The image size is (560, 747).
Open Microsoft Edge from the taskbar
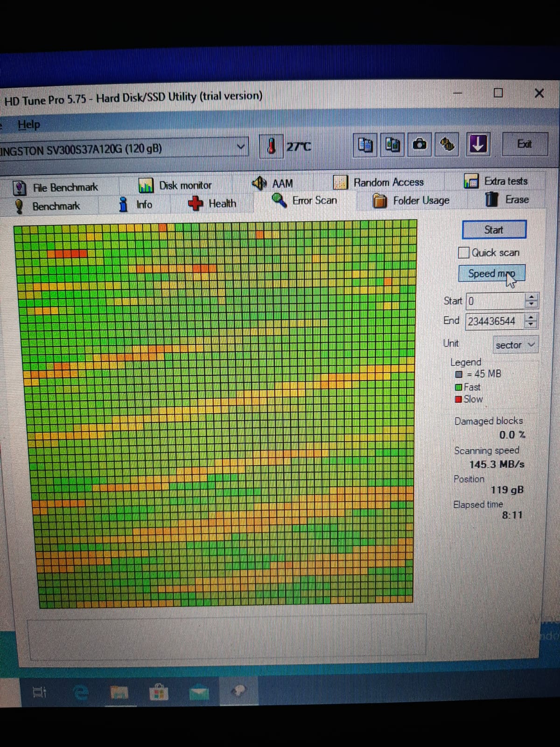[x=82, y=692]
